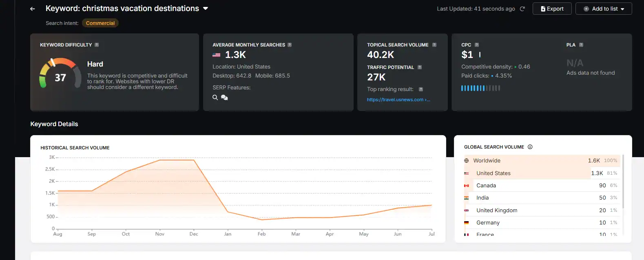Click the back arrow icon

[x=33, y=9]
